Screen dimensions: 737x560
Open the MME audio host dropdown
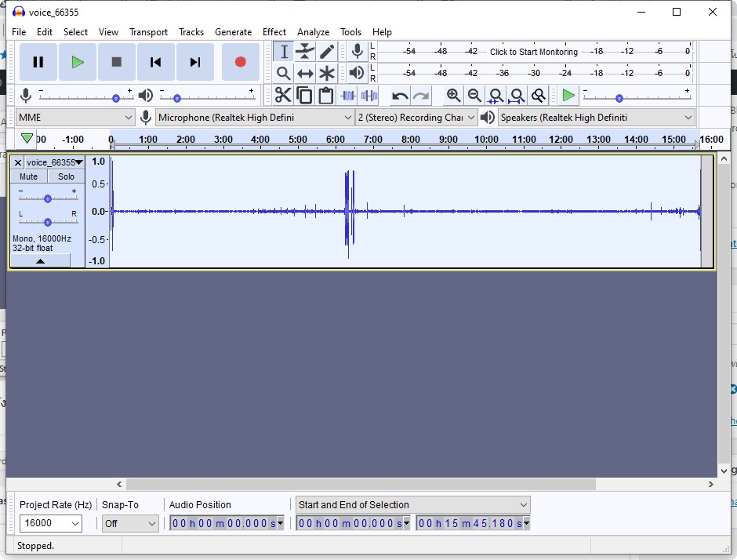(75, 117)
